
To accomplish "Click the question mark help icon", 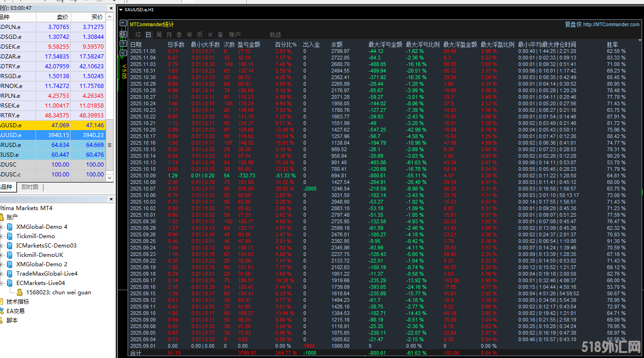I will tap(123, 44).
